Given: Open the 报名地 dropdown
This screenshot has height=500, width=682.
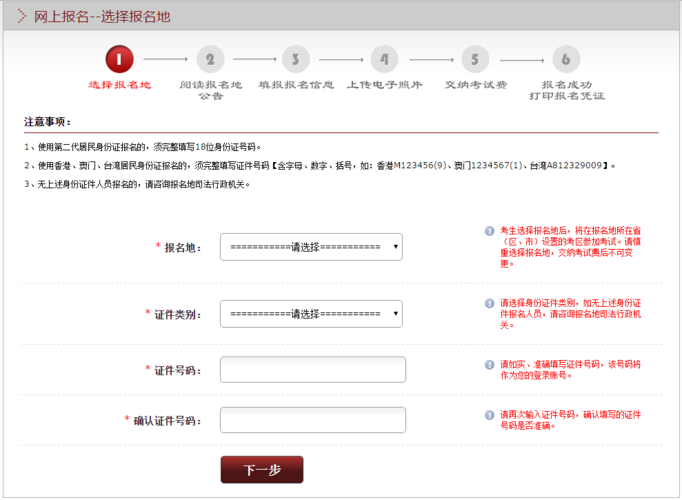Looking at the screenshot, I should [x=311, y=247].
